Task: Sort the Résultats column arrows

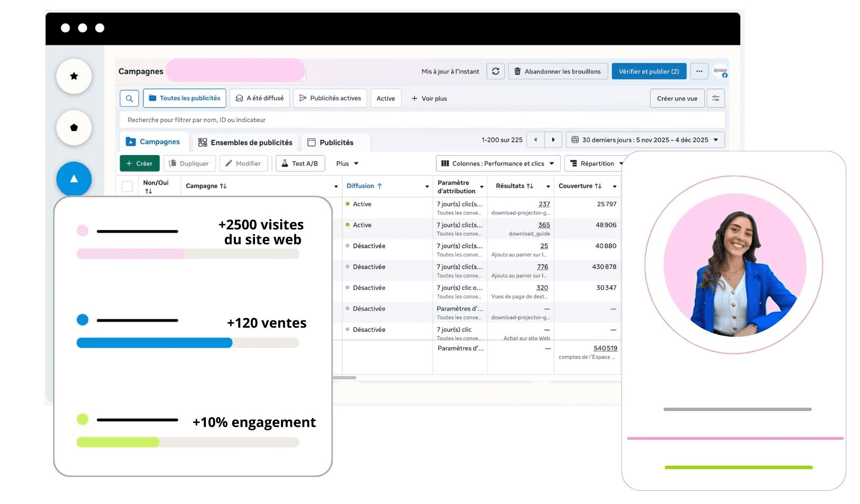Action: (530, 186)
